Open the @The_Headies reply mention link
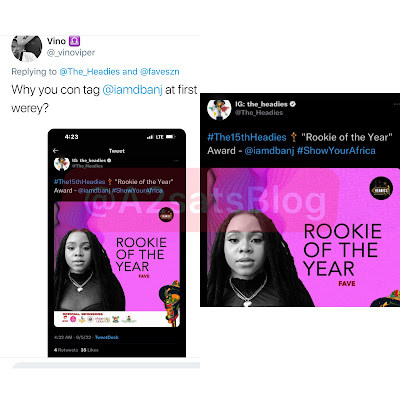 [x=89, y=72]
